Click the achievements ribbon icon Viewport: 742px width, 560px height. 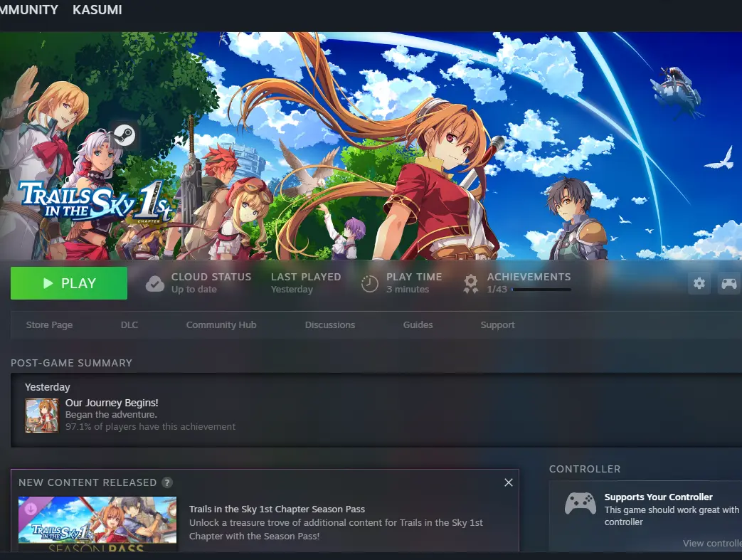point(470,283)
